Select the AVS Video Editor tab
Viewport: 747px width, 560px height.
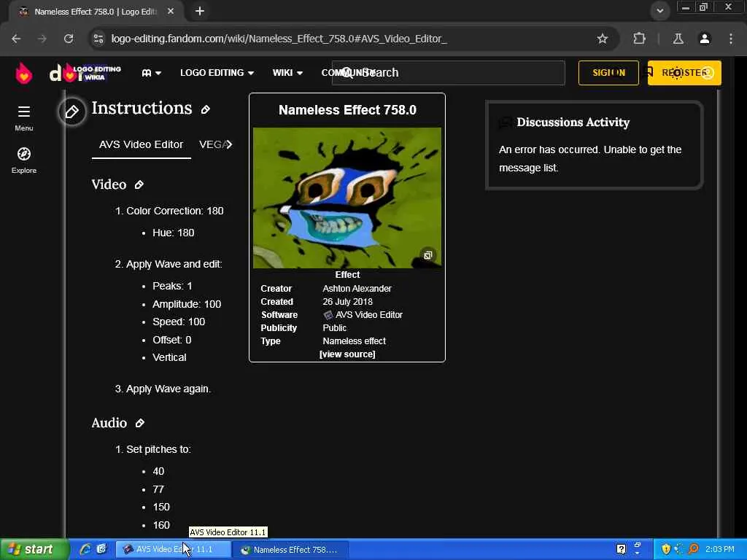click(141, 145)
